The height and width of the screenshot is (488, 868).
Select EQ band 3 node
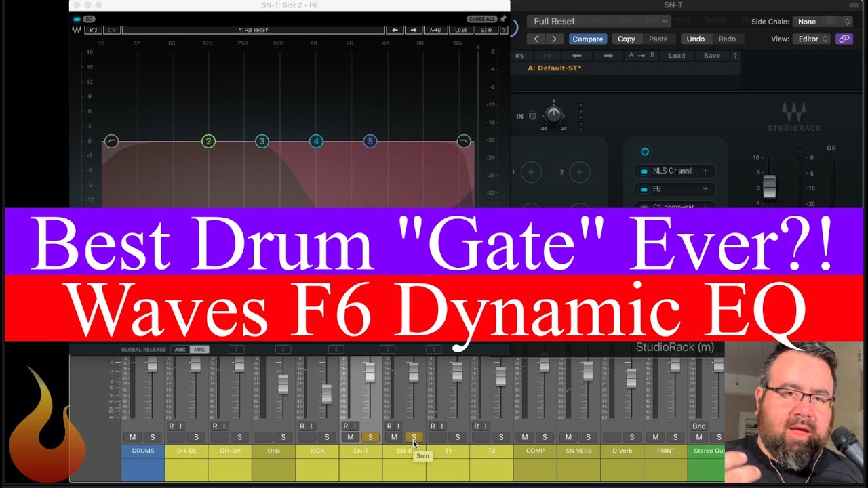coord(262,141)
